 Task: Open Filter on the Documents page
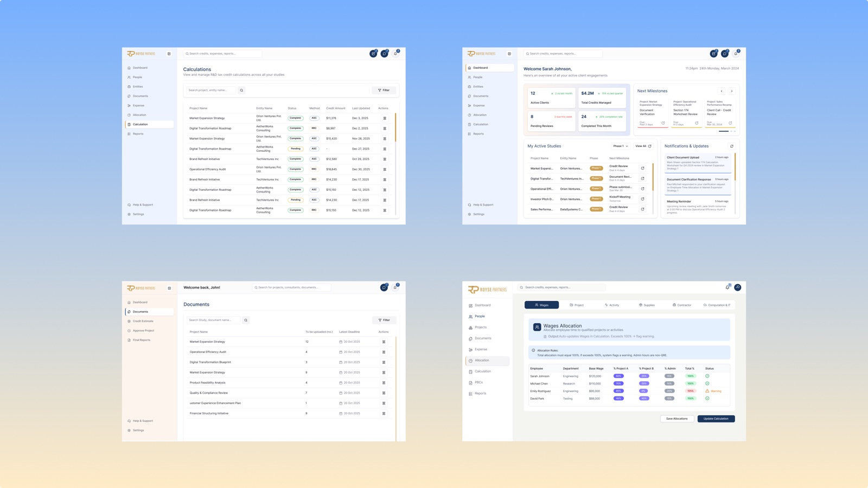pyautogui.click(x=384, y=320)
